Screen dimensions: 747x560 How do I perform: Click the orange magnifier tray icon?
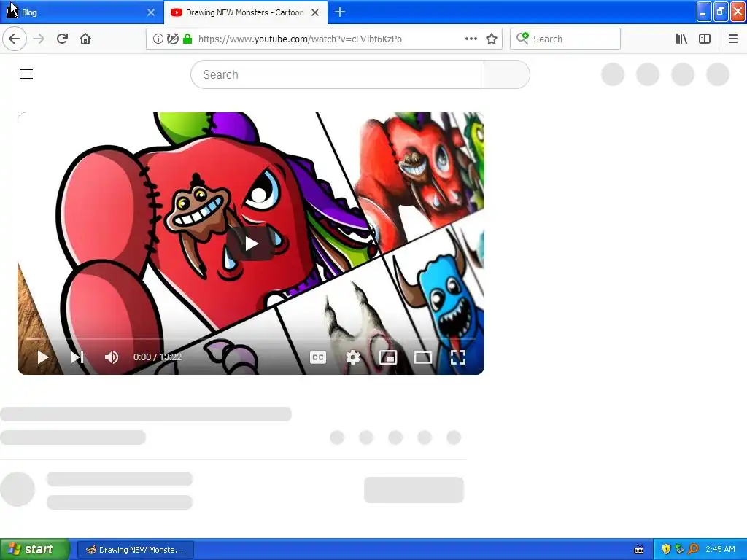click(x=693, y=550)
